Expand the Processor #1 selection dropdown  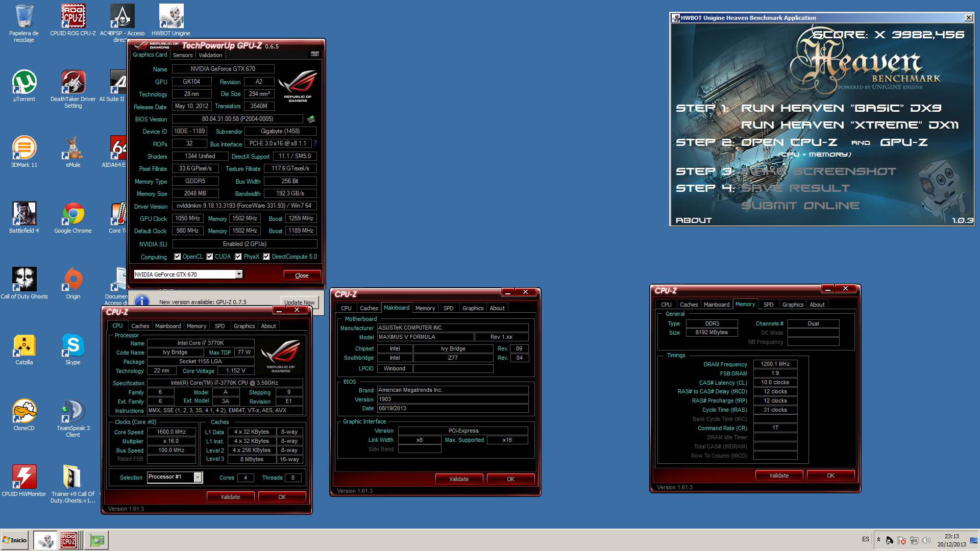(x=198, y=477)
